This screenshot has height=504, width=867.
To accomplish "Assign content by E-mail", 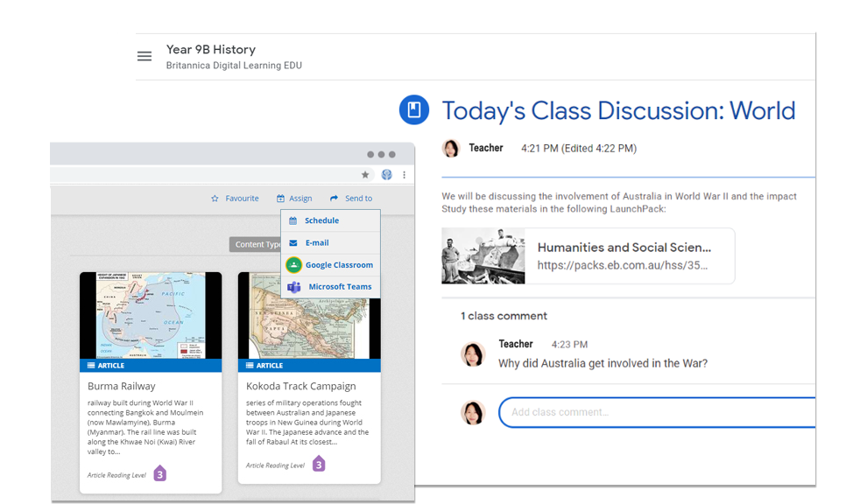I will click(319, 242).
